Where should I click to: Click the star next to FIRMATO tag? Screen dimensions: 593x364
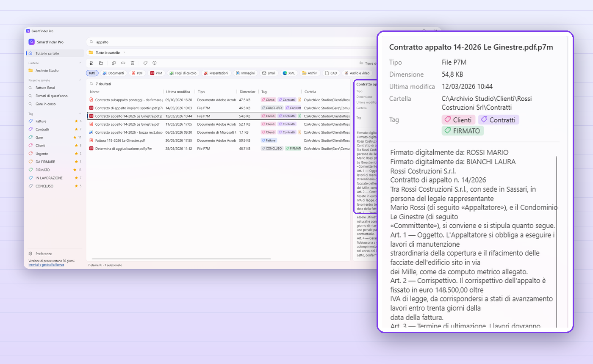[75, 170]
